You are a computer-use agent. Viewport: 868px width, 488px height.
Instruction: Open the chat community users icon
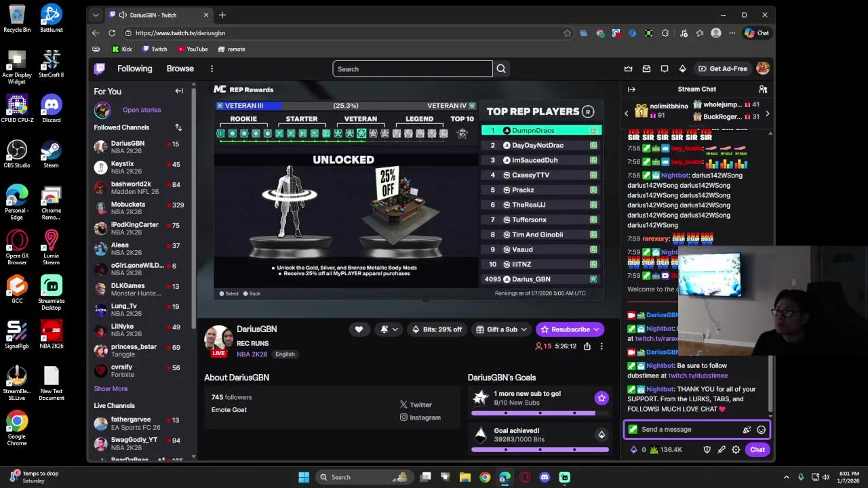763,89
